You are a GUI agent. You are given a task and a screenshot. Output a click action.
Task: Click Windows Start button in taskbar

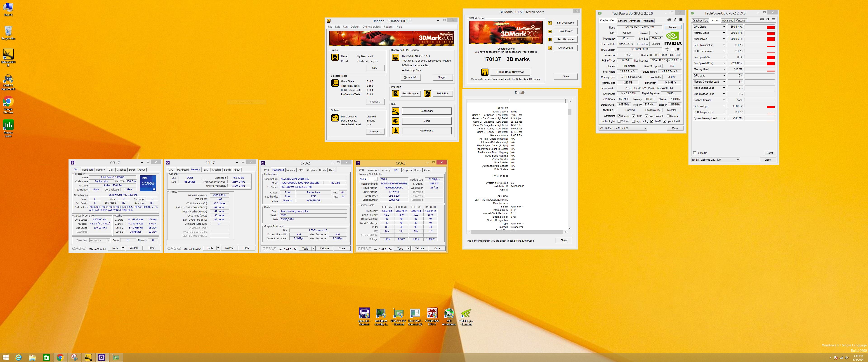click(x=5, y=358)
